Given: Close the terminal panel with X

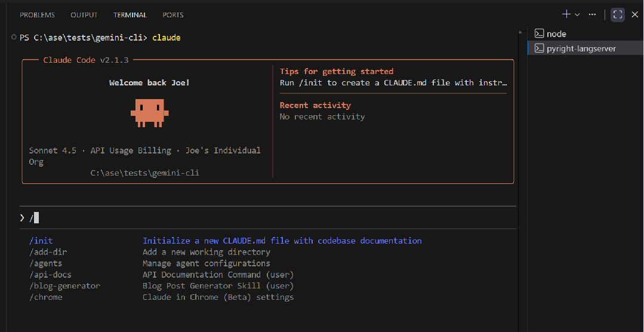Looking at the screenshot, I should point(634,14).
